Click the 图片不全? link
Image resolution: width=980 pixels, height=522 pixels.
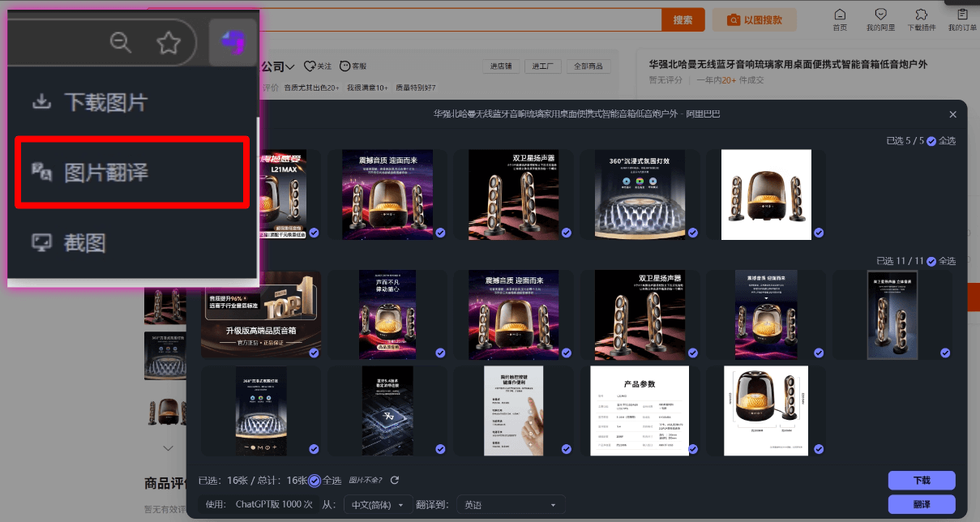click(x=366, y=481)
